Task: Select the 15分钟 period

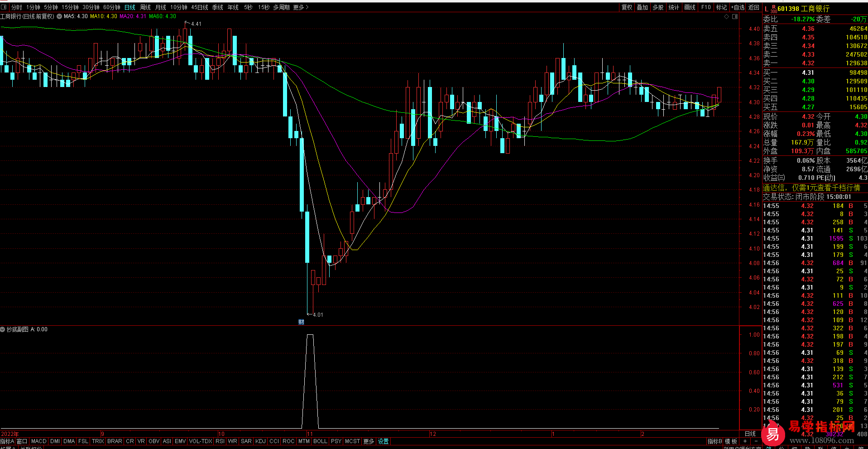Action: click(70, 7)
